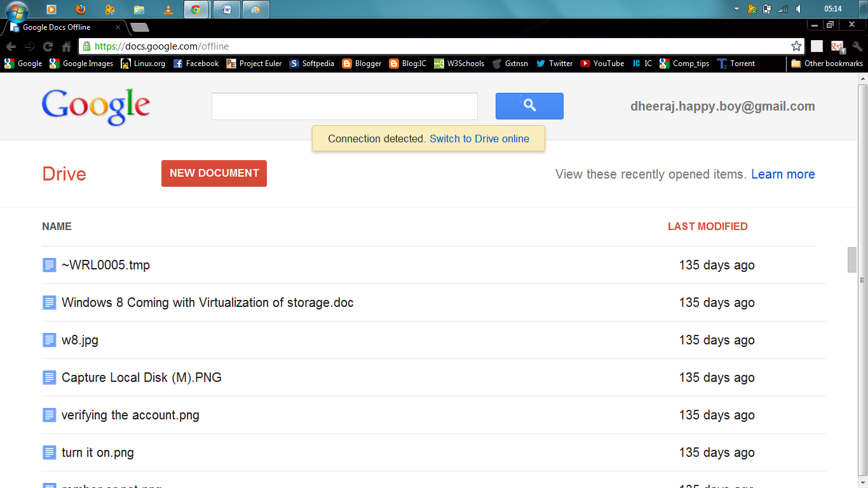868x488 pixels.
Task: Open Chrome wrench settings menu
Action: coord(857,46)
